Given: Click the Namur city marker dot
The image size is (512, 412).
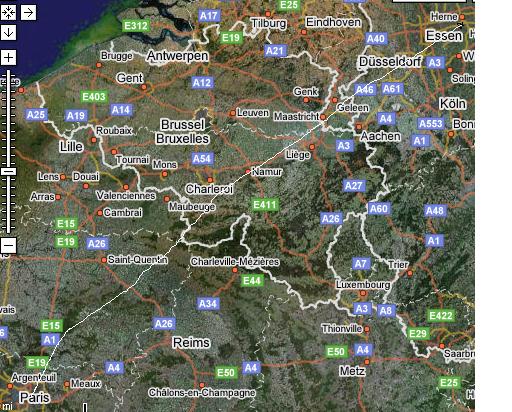Looking at the screenshot, I should pos(248,172).
